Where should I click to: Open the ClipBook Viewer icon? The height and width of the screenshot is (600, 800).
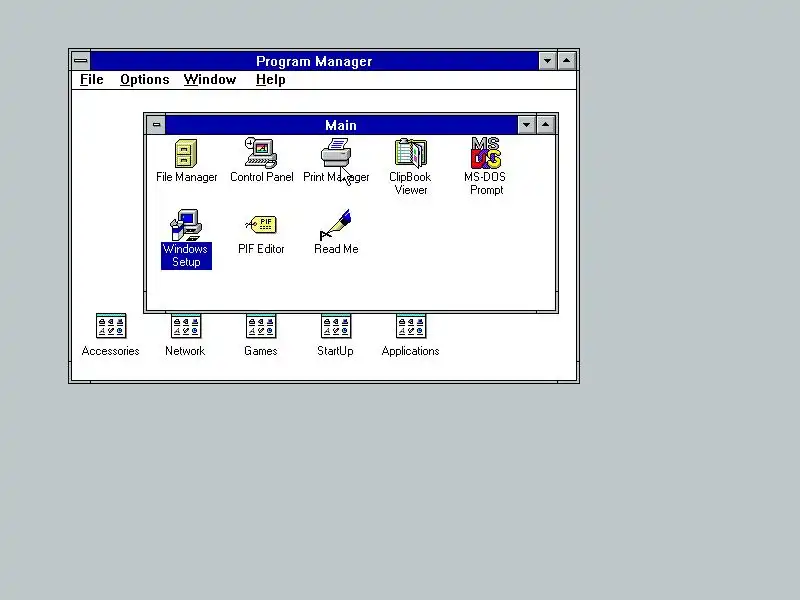(411, 153)
